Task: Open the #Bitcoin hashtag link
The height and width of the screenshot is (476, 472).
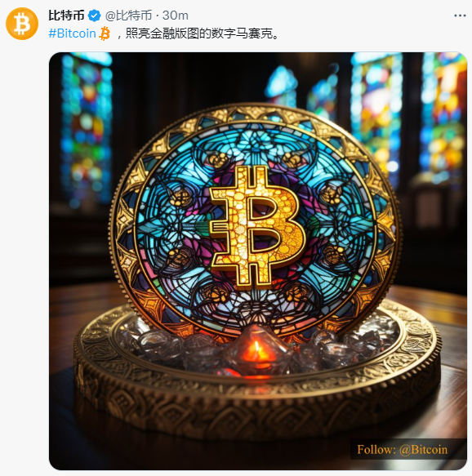Action: (x=72, y=33)
